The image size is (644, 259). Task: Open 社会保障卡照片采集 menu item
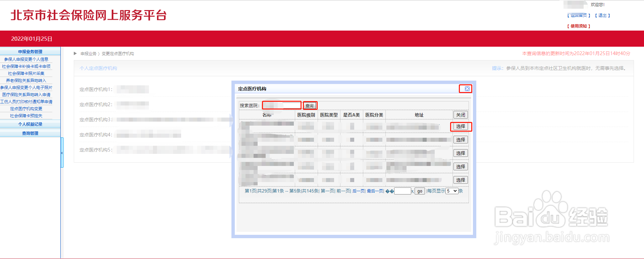click(26, 73)
